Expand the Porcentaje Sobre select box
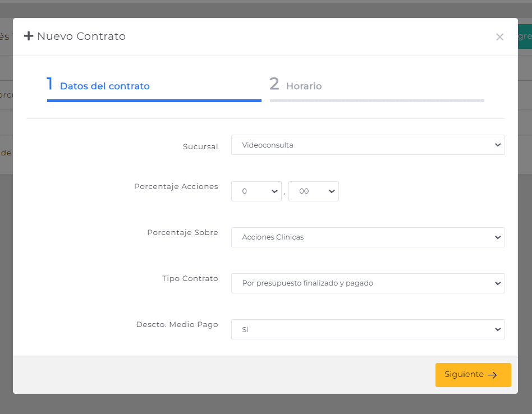This screenshot has width=532, height=414. tap(368, 237)
